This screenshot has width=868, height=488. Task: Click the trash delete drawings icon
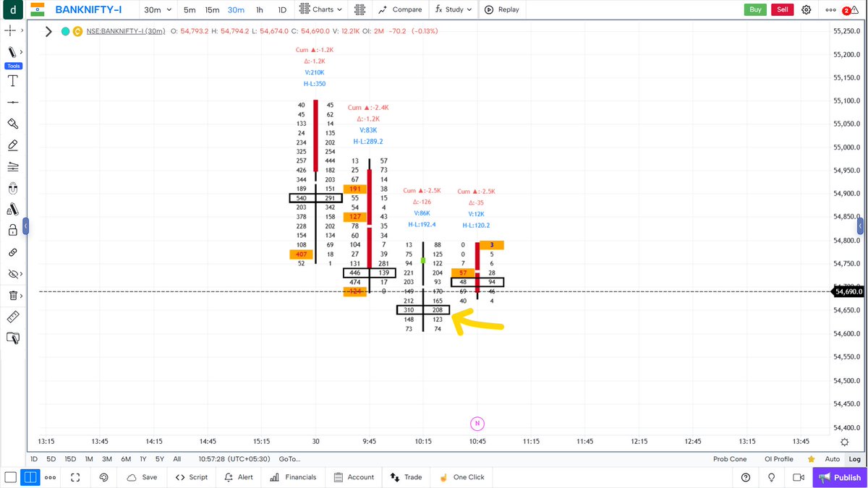tap(12, 295)
